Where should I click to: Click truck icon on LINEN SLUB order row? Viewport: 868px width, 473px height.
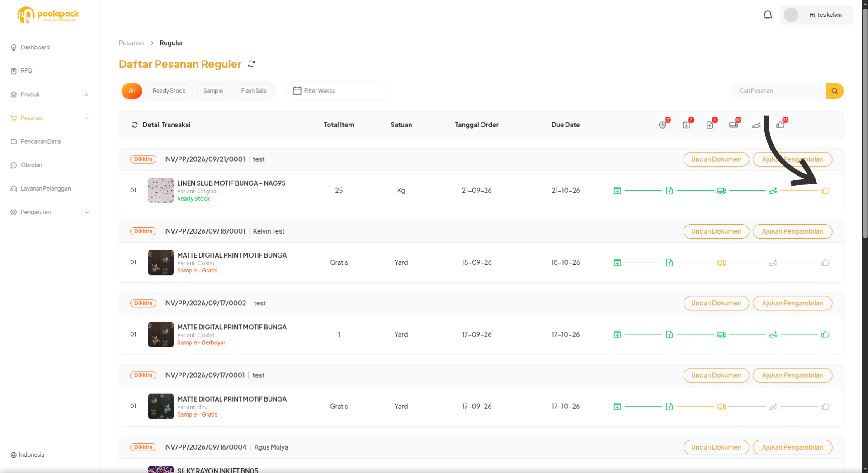[722, 191]
